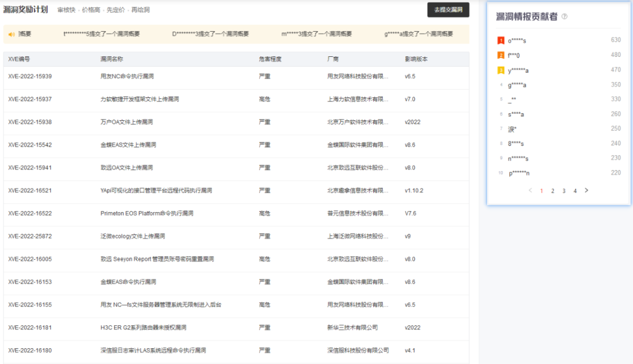Click the speaker announcement icon beside 概要
Screen dimensions: 633x364
11,35
